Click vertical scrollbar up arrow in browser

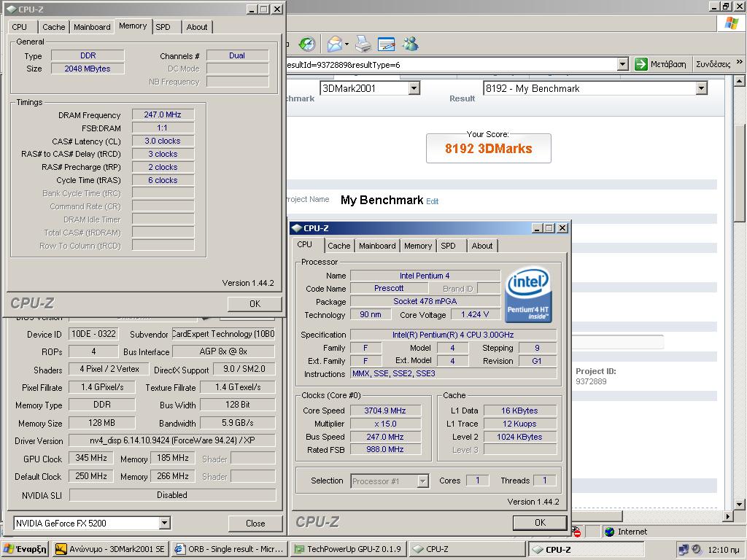click(x=739, y=80)
